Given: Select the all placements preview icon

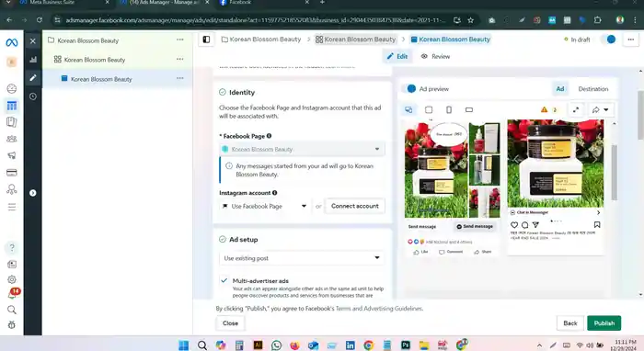Looking at the screenshot, I should [408, 109].
